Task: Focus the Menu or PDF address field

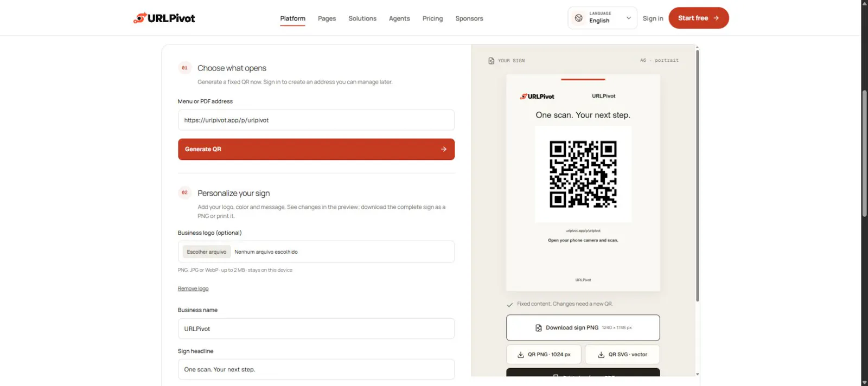Action: pyautogui.click(x=316, y=120)
